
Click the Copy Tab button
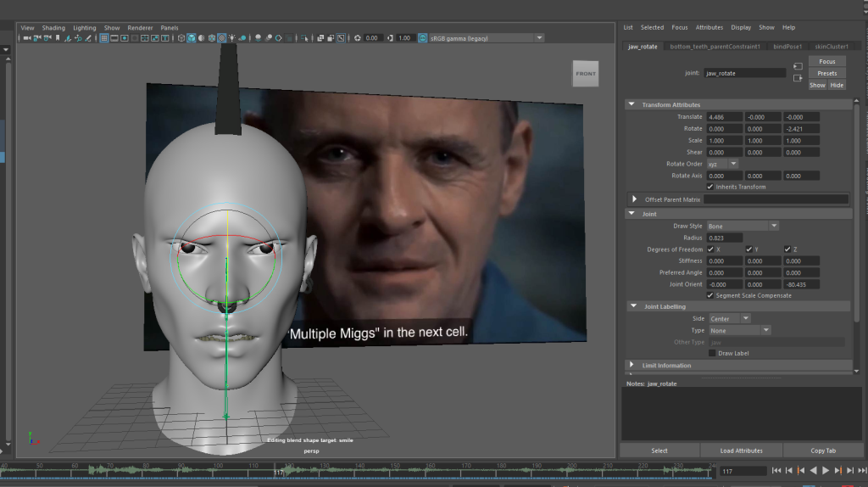[823, 451]
